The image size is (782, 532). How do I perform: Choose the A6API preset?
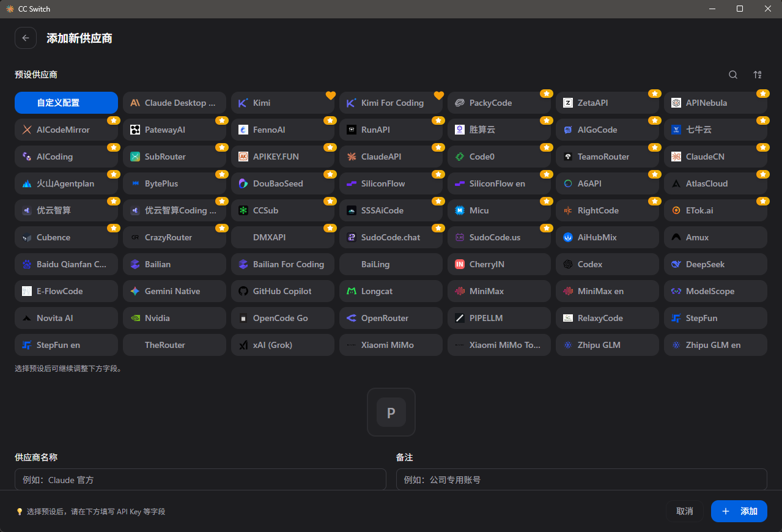[x=607, y=183]
